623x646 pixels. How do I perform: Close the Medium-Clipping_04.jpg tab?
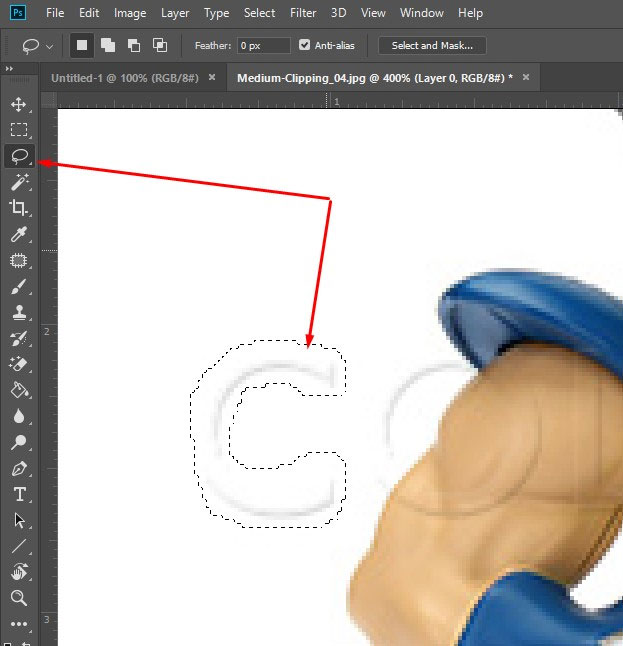tap(526, 77)
